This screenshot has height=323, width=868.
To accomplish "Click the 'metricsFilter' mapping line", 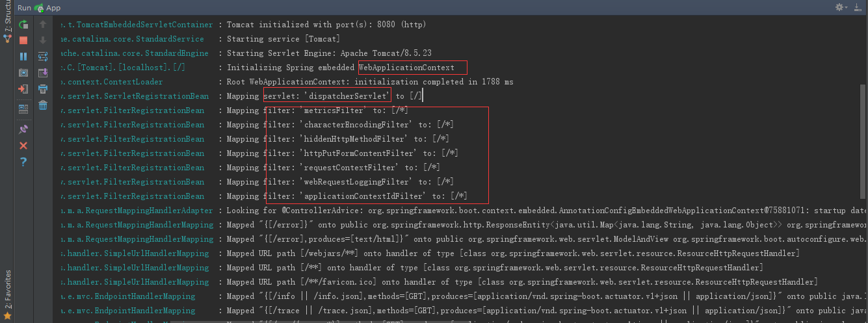I will tap(317, 110).
